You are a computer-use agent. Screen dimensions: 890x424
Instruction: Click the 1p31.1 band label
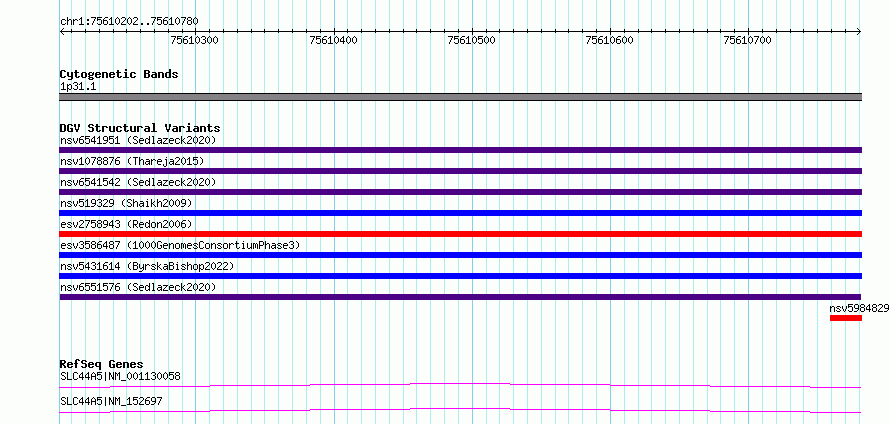78,87
